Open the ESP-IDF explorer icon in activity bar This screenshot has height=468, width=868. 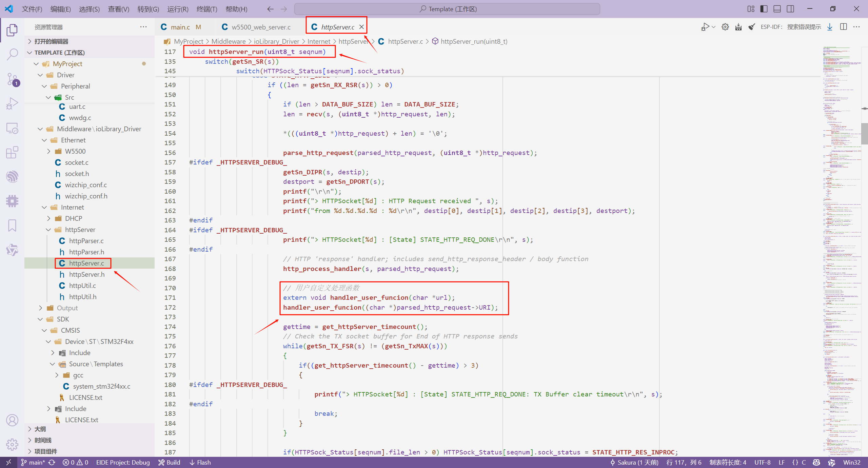click(x=12, y=177)
